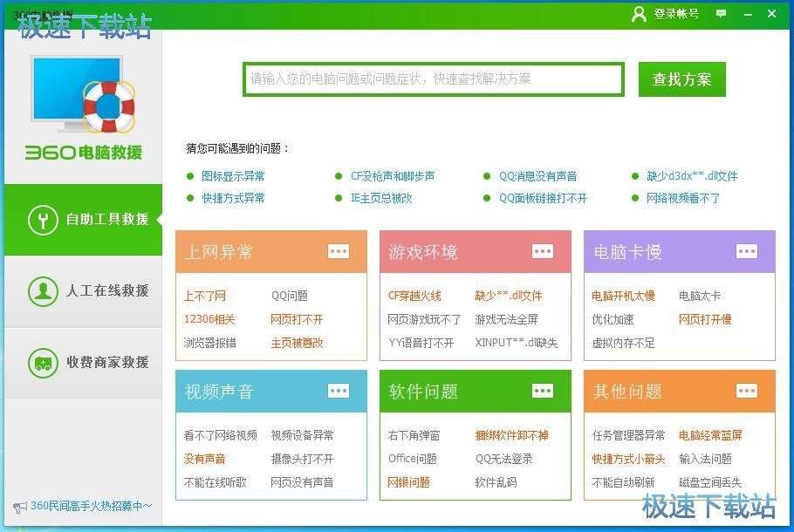The image size is (794, 532).
Task: Select 12306相关 item
Action: (209, 319)
